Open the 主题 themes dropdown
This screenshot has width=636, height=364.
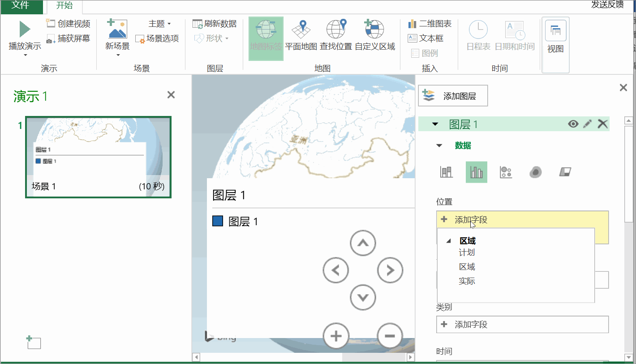click(159, 24)
